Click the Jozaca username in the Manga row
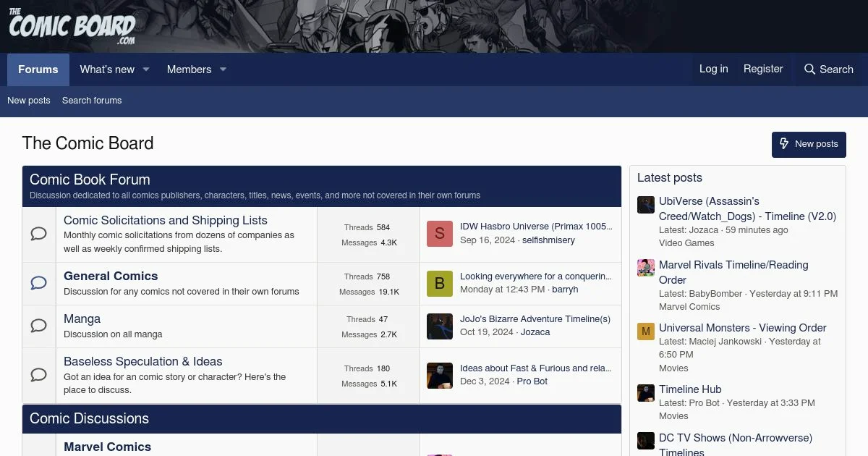 coord(535,332)
